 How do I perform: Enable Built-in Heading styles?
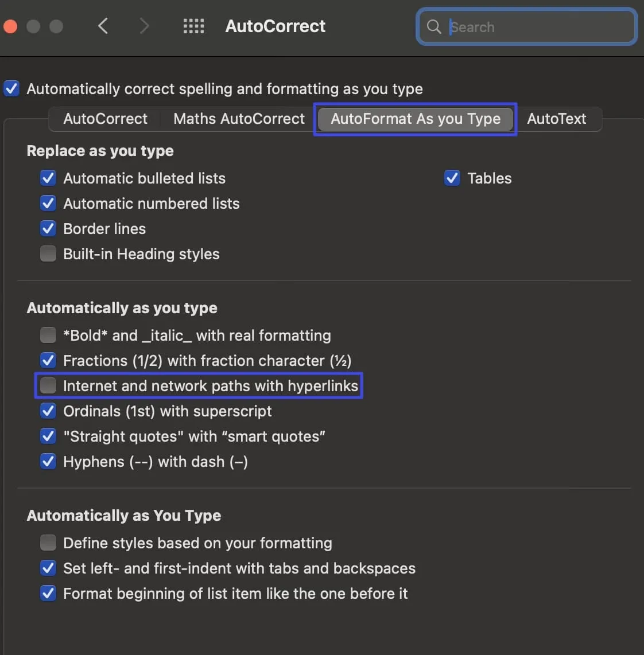pyautogui.click(x=48, y=254)
